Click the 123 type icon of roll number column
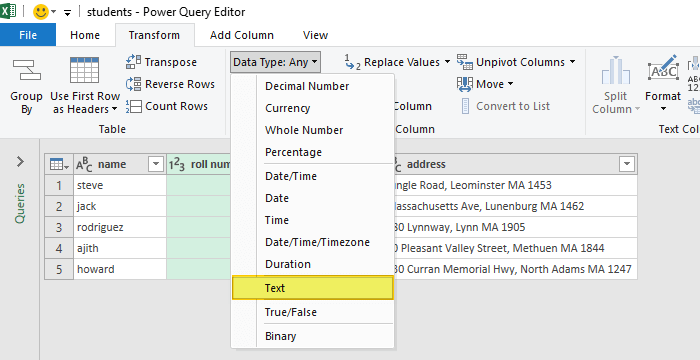 pos(176,165)
